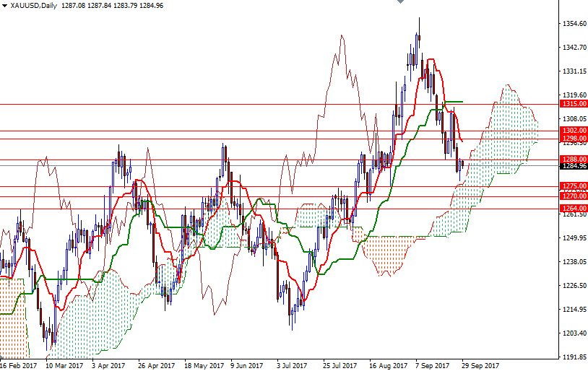Click the triangle icon beside the XAUUSD,Daily title
588x371 pixels.
4,5
